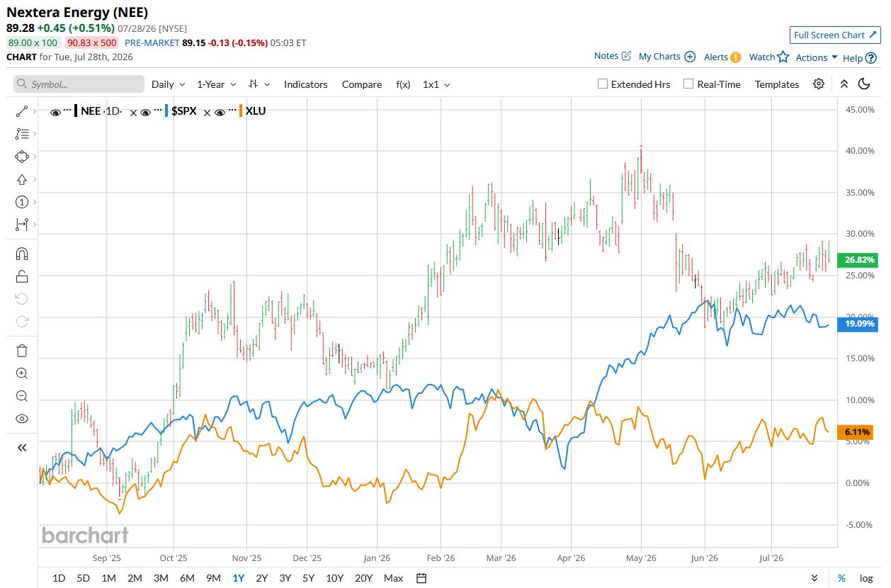Screen dimensions: 891x588
Task: Open the Templates button
Action: coord(777,84)
